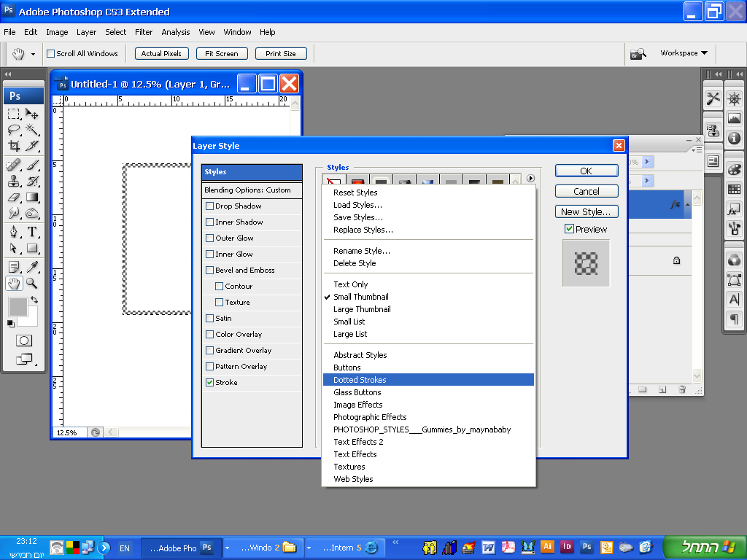The image size is (747, 560).
Task: Select the Rectangle shape tool
Action: (x=32, y=248)
